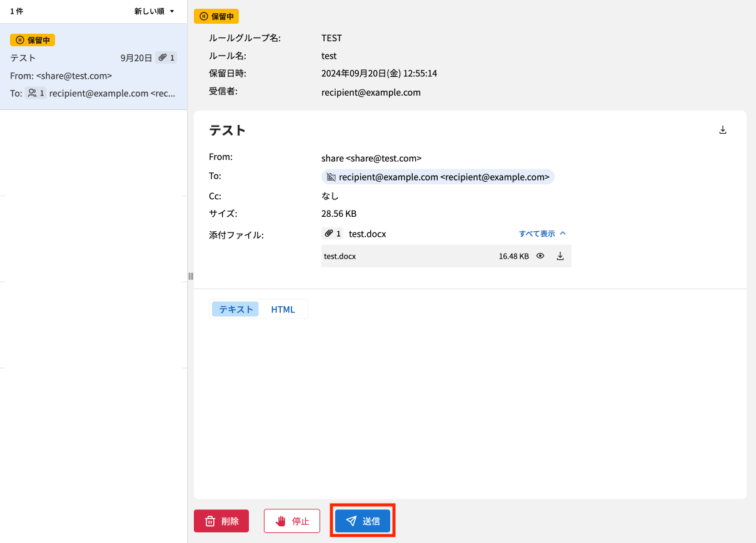Click the 停止 stop button
Viewport: 756px width, 543px height.
(292, 521)
